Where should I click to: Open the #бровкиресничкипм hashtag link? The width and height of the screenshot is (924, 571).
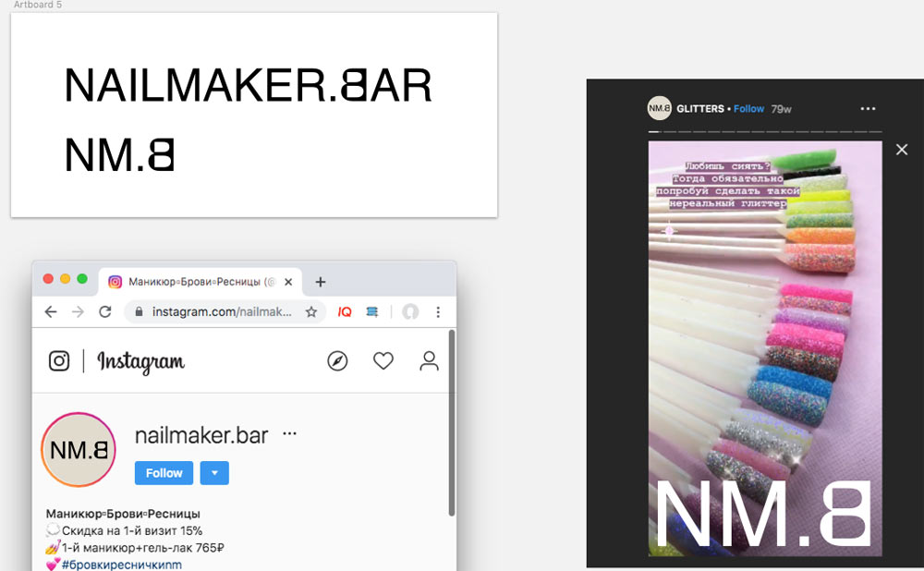pos(121,565)
